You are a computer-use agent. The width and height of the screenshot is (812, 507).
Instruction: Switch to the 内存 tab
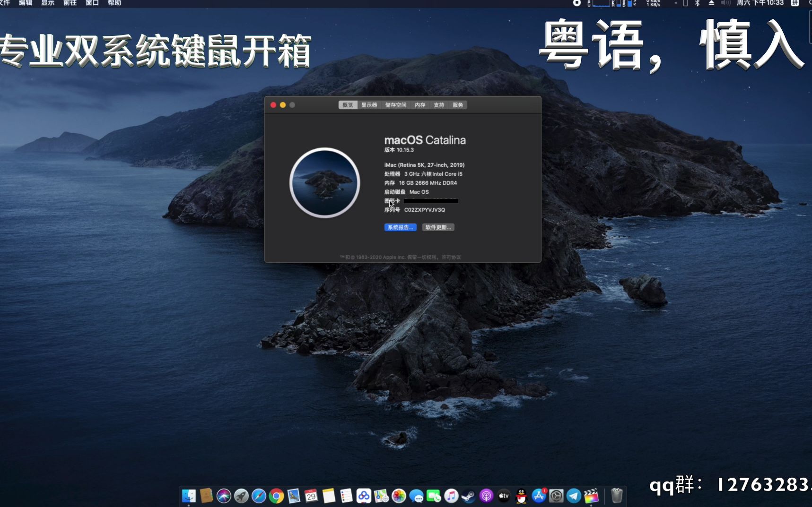pyautogui.click(x=420, y=105)
